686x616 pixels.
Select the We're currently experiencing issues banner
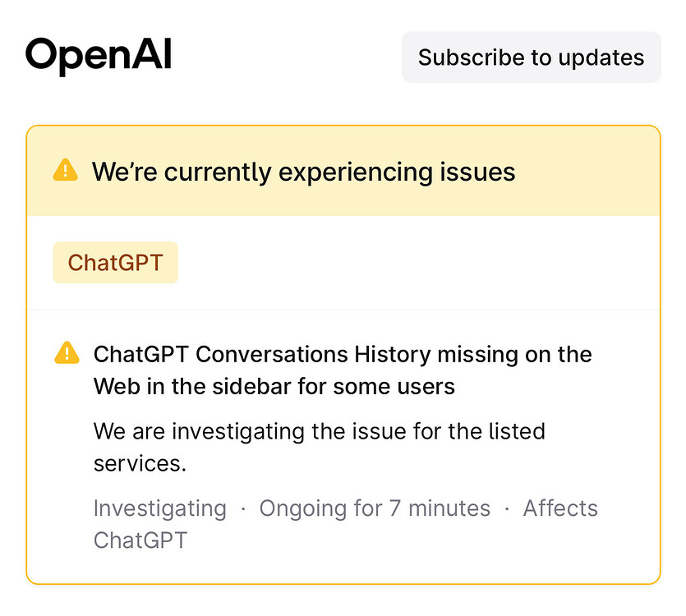click(343, 169)
